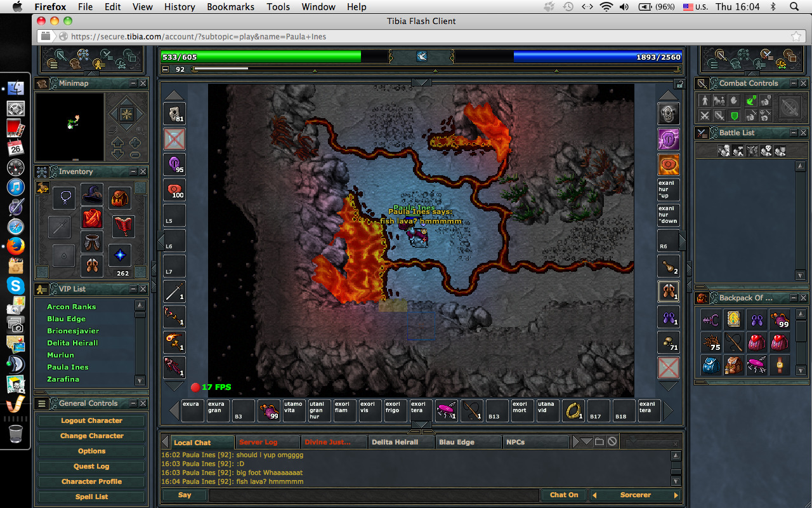The image size is (812, 508).
Task: Click the Say button
Action: (185, 495)
